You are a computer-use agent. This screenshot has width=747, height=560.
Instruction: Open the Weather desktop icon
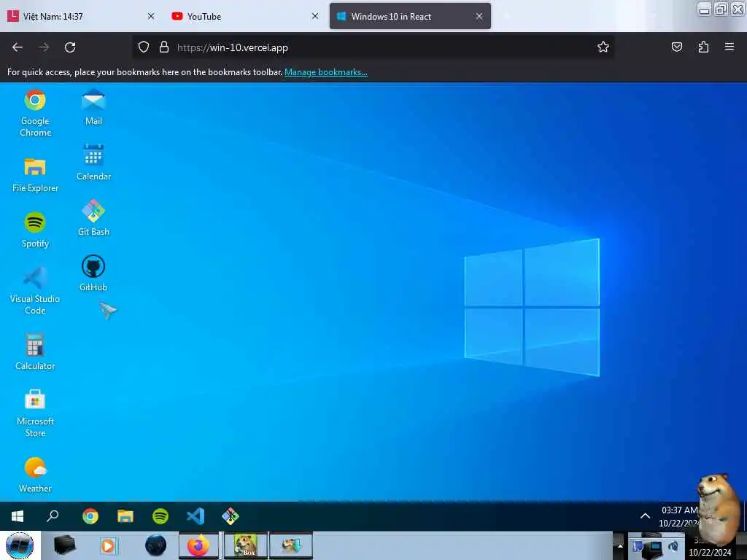35,474
